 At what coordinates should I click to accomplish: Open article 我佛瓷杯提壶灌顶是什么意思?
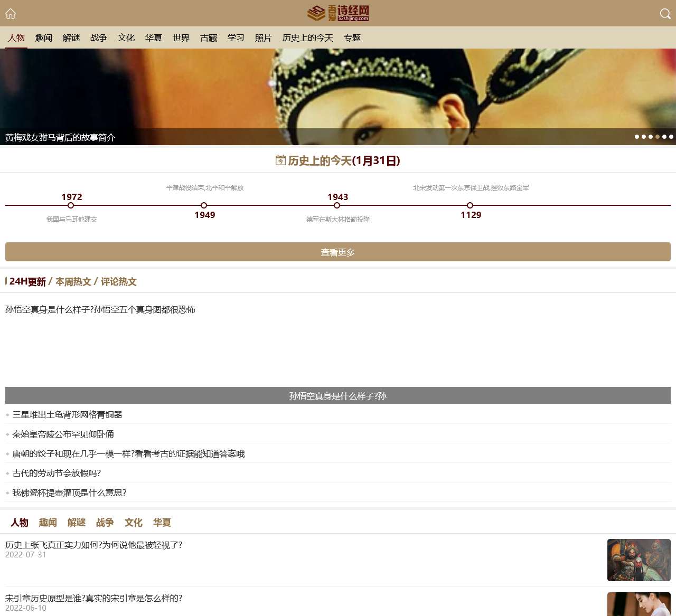(69, 492)
